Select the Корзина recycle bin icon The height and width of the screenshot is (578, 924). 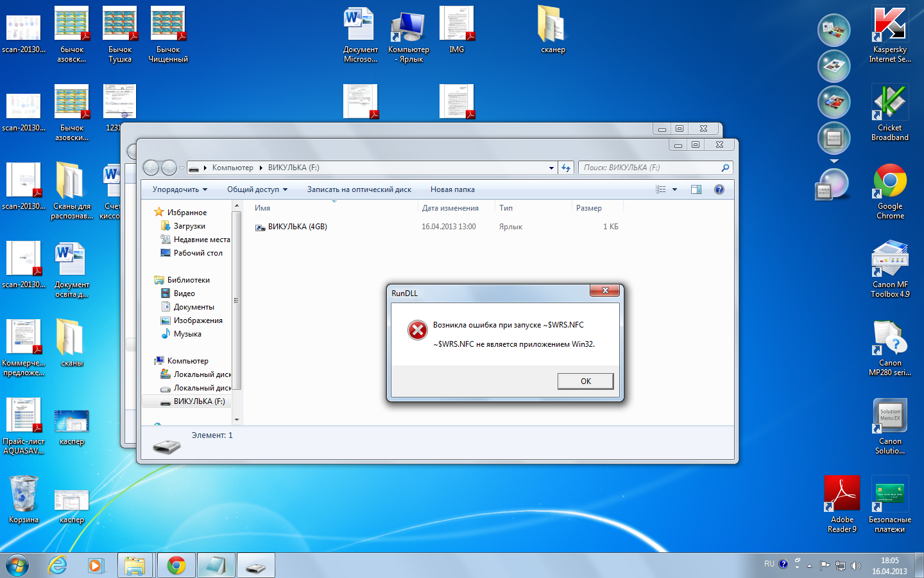[24, 500]
